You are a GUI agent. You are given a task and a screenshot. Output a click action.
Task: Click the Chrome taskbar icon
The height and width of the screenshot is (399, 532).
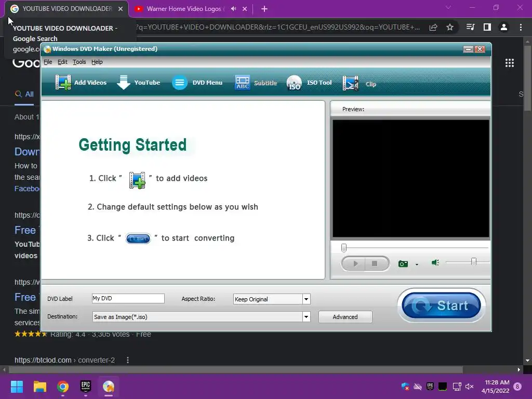63,387
